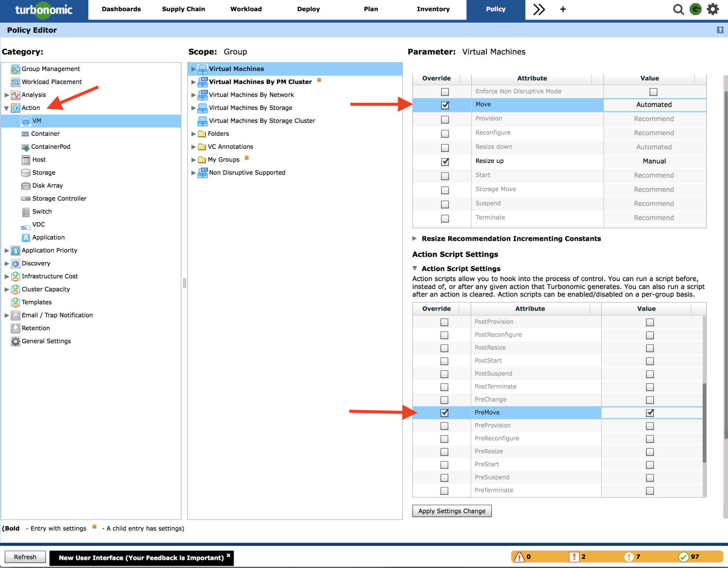Expand Resize Recommendation Incrementing Constants section

414,239
